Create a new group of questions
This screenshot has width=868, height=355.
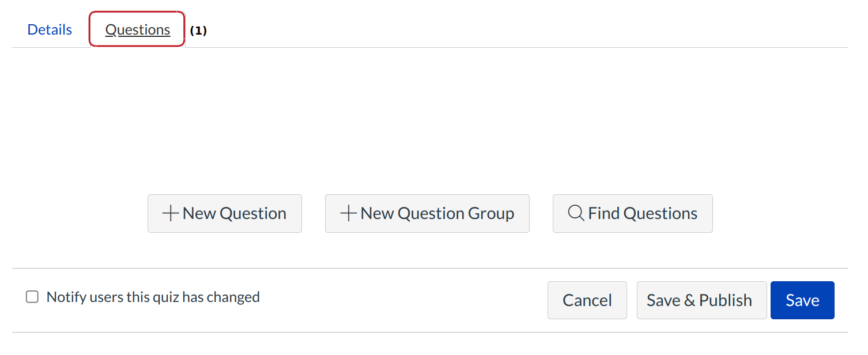tap(427, 213)
